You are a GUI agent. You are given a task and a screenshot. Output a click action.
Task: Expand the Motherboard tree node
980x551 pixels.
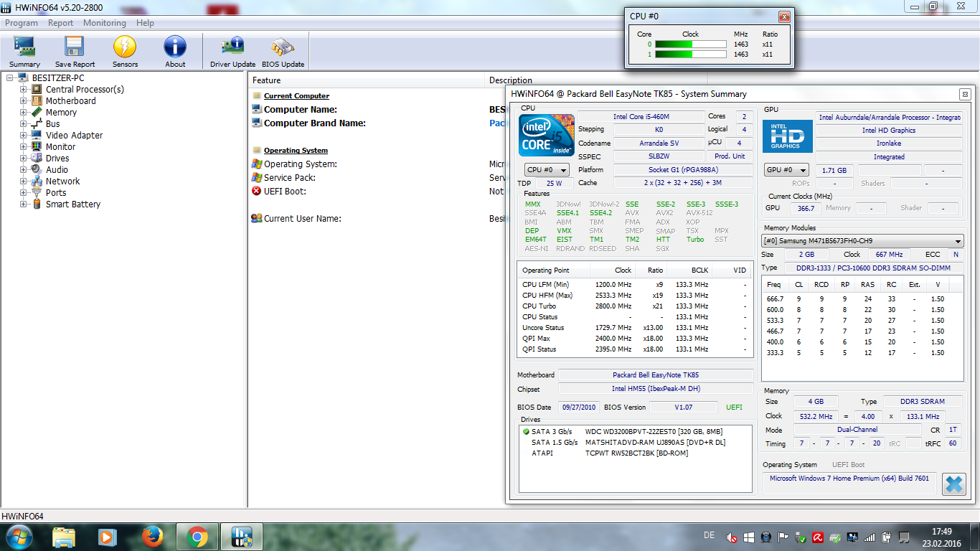(x=24, y=100)
